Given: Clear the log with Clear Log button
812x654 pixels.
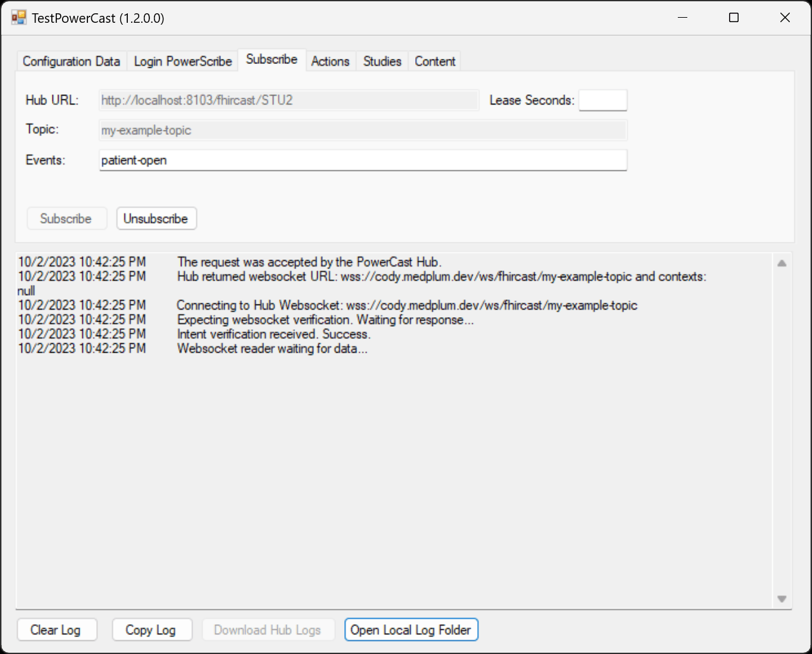Looking at the screenshot, I should (x=56, y=630).
